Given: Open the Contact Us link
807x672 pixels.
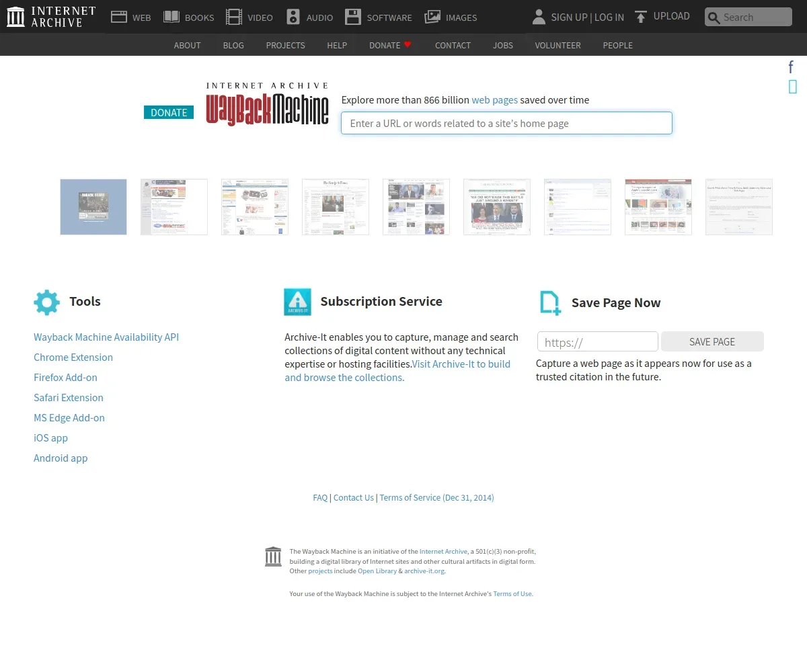Looking at the screenshot, I should coord(353,498).
